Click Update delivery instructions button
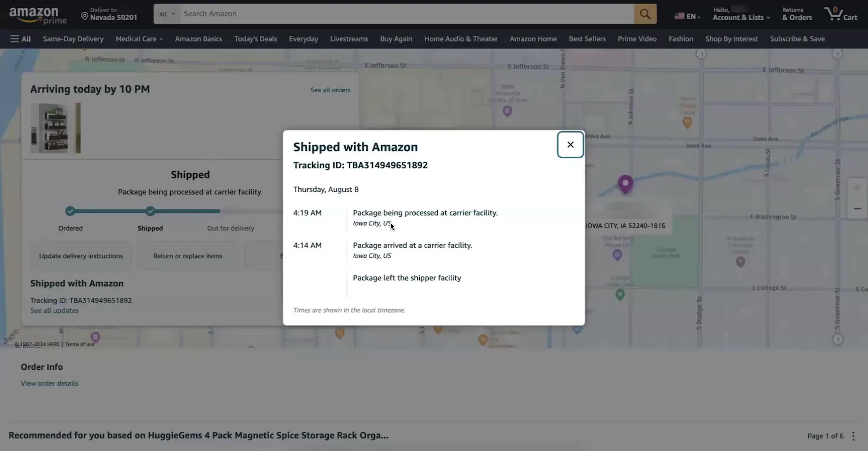 pos(81,256)
